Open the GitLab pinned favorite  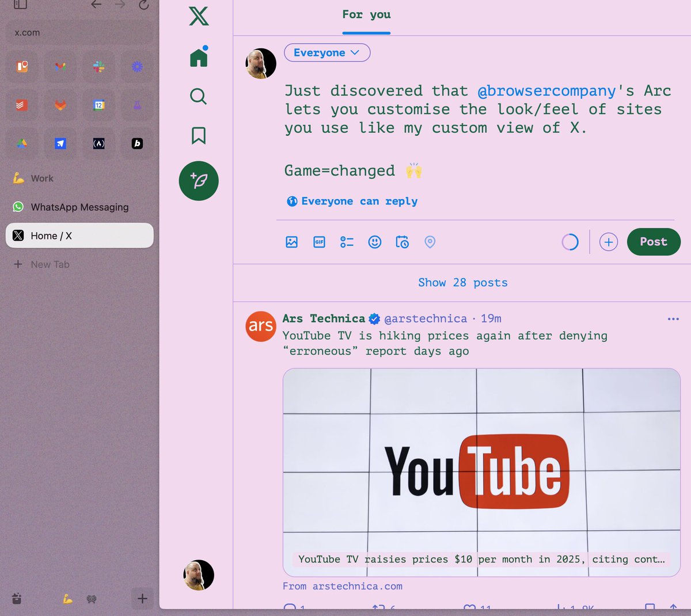tap(60, 105)
